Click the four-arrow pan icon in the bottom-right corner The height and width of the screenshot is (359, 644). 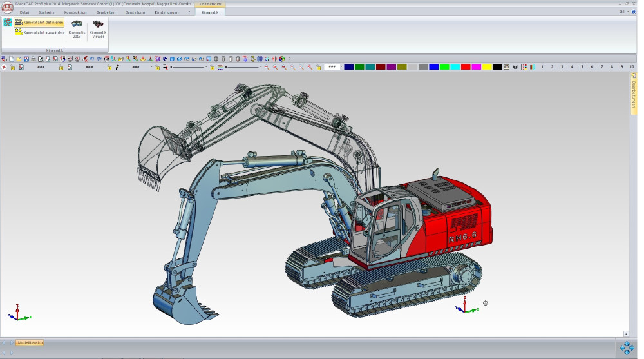click(627, 348)
